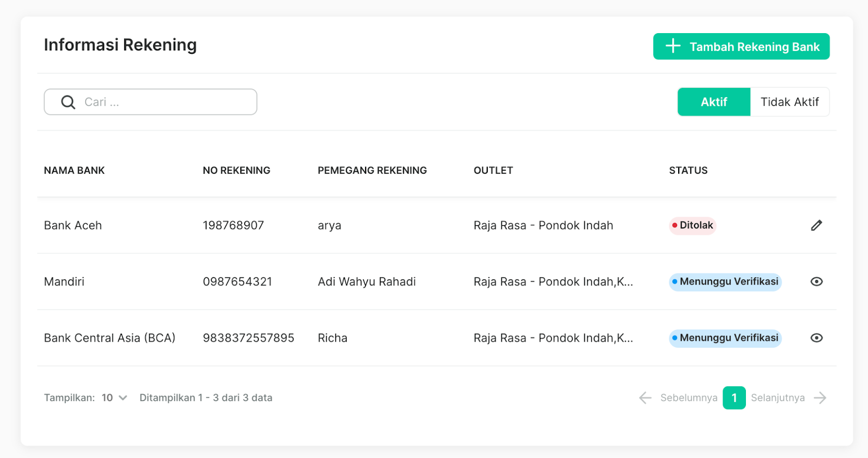Image resolution: width=868 pixels, height=458 pixels.
Task: View Mandiri account details via eye icon
Action: click(x=816, y=282)
